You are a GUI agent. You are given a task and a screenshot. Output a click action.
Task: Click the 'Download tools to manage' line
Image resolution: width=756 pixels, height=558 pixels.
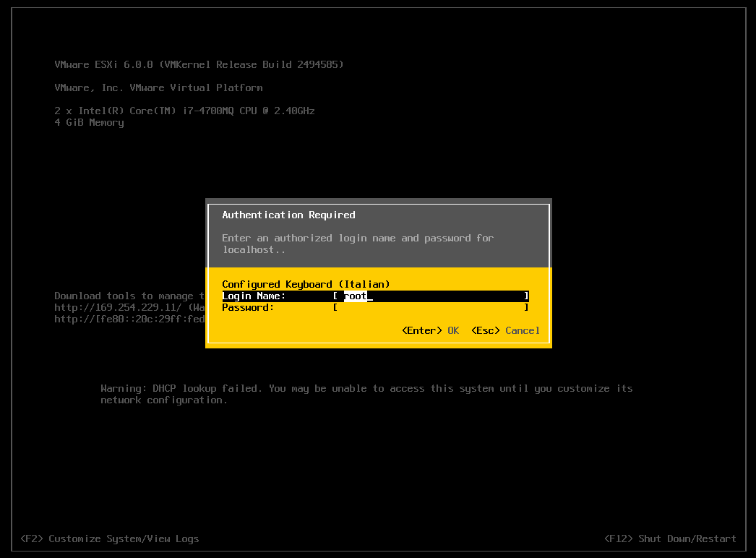point(129,296)
